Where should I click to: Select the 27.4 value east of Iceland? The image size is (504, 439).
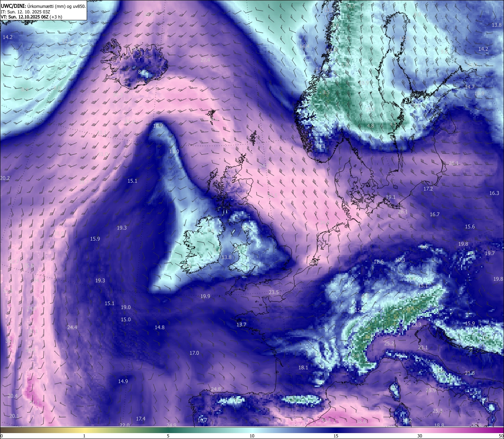(x=205, y=60)
